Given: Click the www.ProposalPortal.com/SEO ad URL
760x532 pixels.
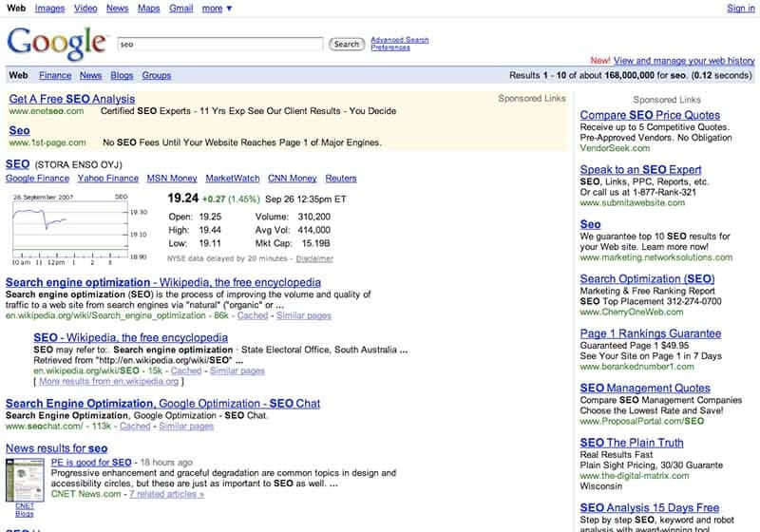Looking at the screenshot, I should click(642, 421).
